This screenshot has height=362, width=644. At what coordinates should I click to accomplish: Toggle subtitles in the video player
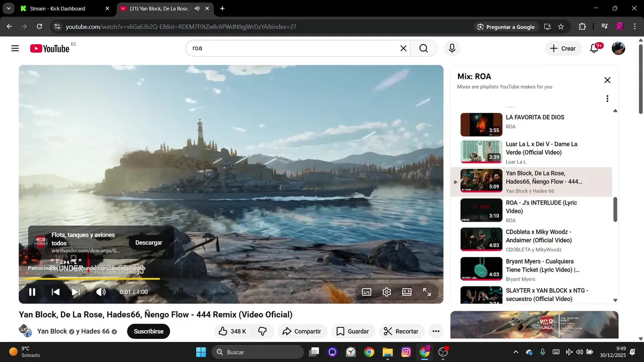tap(367, 292)
